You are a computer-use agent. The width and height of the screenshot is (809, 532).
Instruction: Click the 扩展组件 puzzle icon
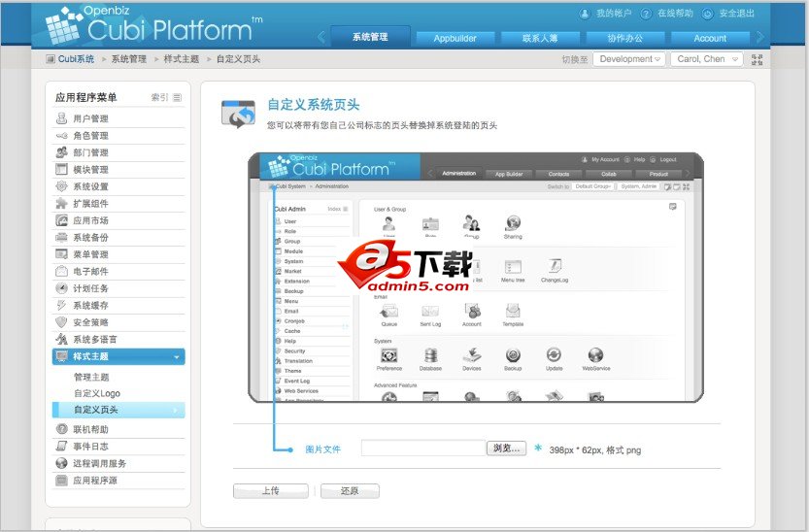click(61, 203)
